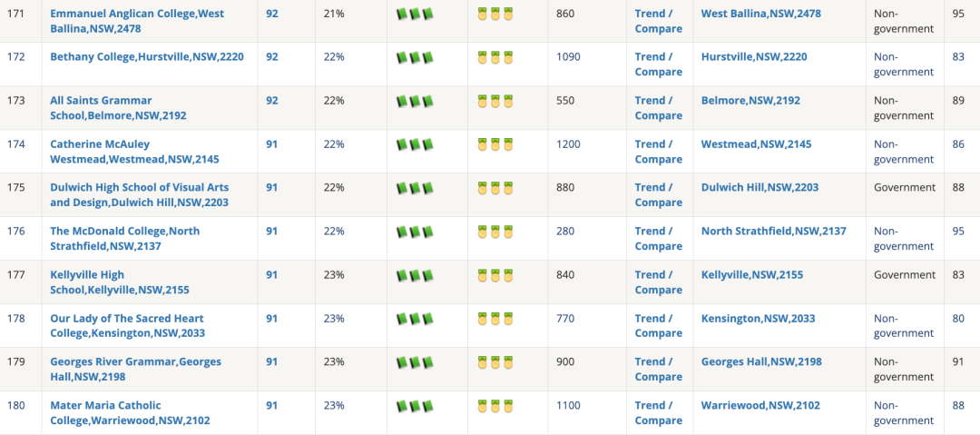Click score 91 in Catherine McAuley Westmead row
This screenshot has width=980, height=435.
coord(272,144)
